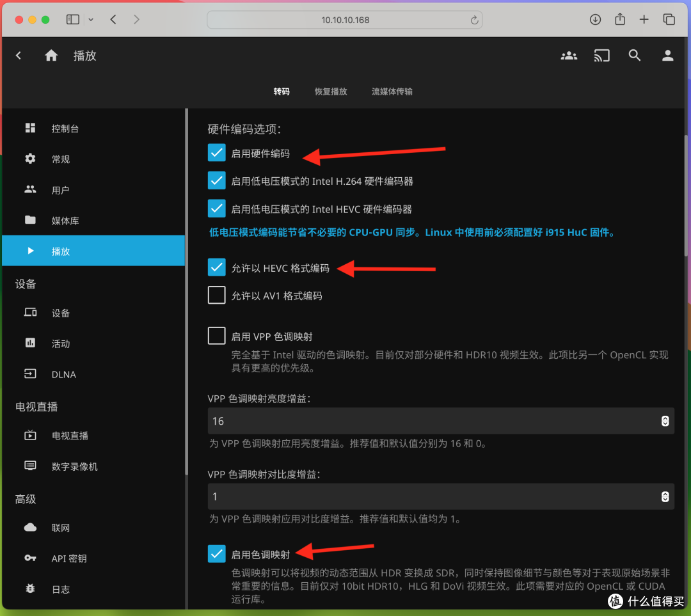
Task: Click the API 密钥 key icon
Action: [30, 558]
